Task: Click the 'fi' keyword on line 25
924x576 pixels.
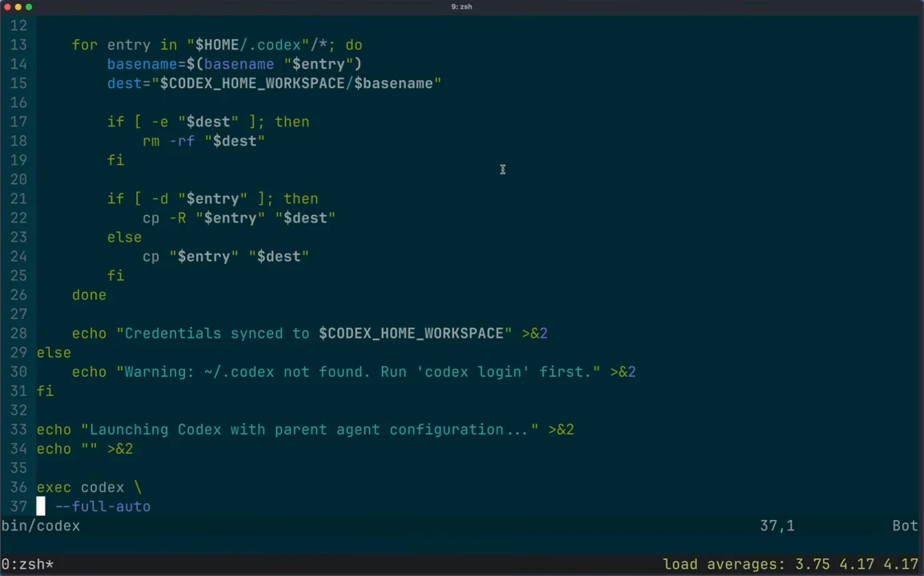Action: tap(115, 276)
